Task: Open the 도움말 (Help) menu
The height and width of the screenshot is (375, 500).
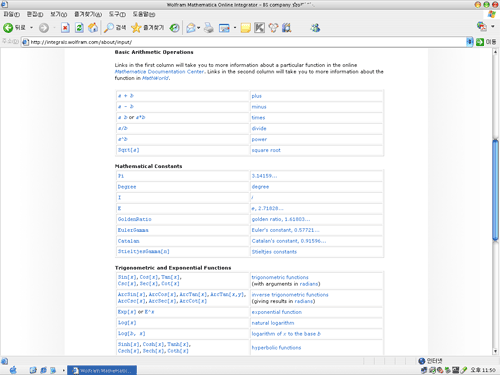Action: 144,14
